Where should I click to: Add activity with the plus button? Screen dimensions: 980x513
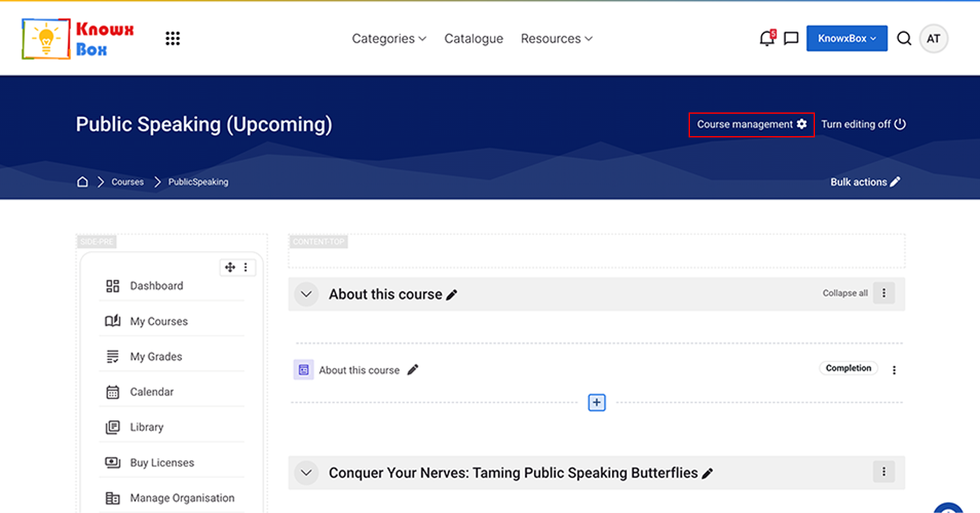coord(597,403)
